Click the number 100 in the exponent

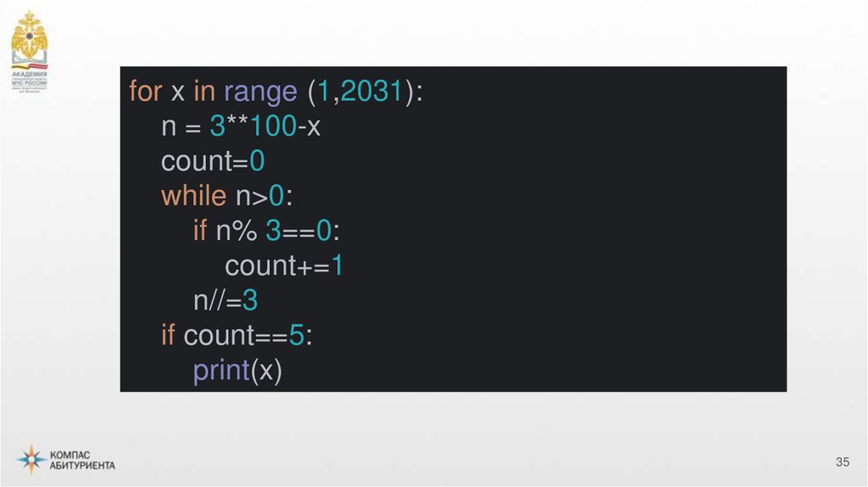tap(272, 126)
